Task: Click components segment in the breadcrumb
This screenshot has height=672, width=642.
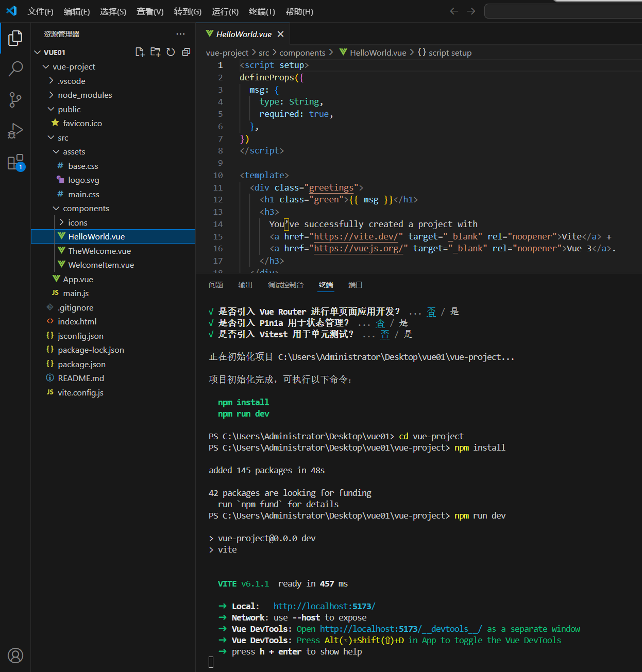Action: pos(302,53)
